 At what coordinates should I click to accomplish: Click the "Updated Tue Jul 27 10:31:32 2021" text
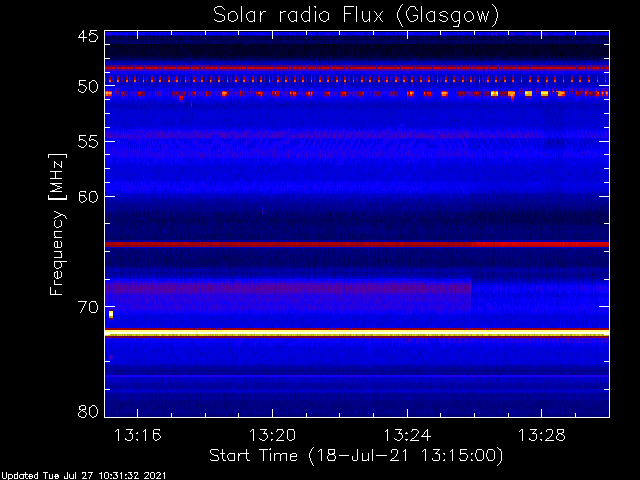[x=83, y=476]
